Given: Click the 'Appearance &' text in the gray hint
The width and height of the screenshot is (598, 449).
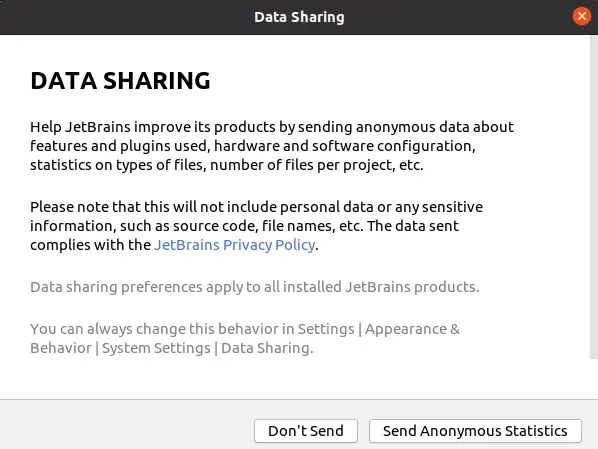Looking at the screenshot, I should [412, 329].
